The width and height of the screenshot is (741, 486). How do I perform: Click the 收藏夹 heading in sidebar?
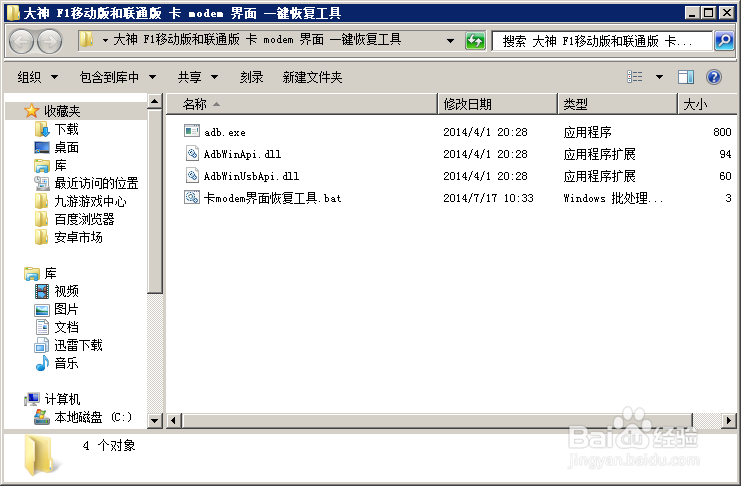(x=62, y=111)
